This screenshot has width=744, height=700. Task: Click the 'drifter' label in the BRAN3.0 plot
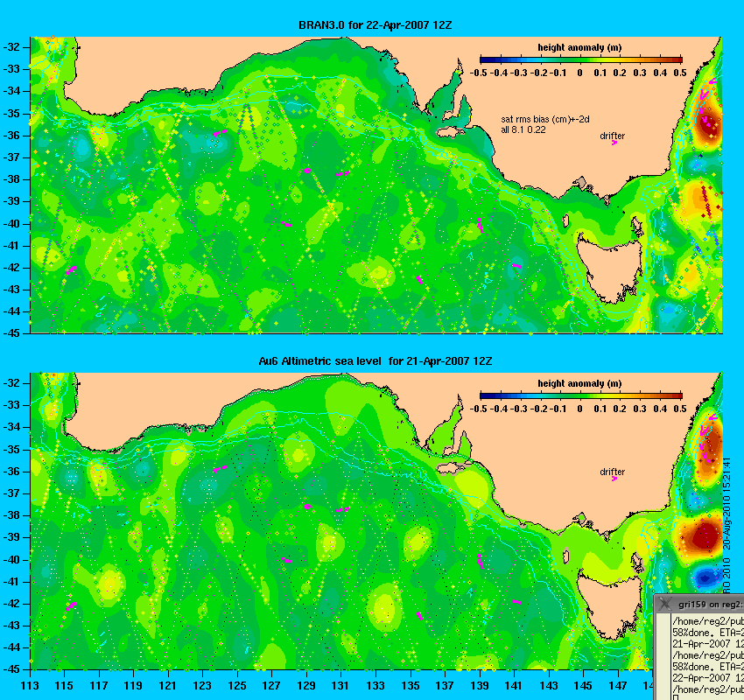tap(612, 136)
